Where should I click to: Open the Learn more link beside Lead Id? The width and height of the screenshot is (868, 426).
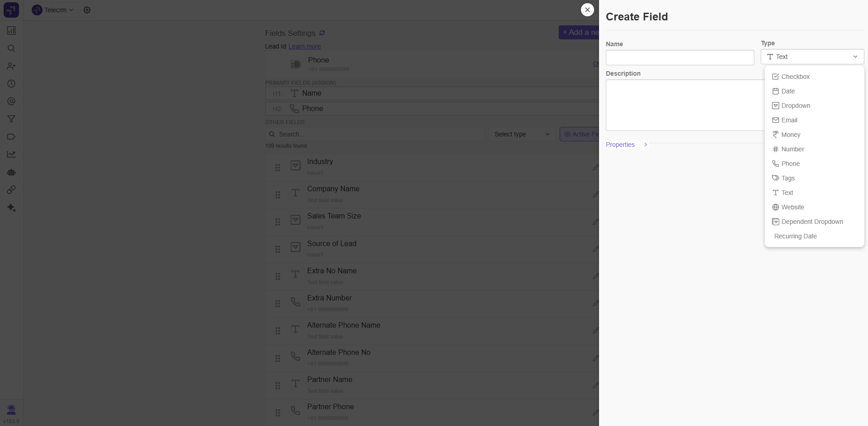click(304, 46)
